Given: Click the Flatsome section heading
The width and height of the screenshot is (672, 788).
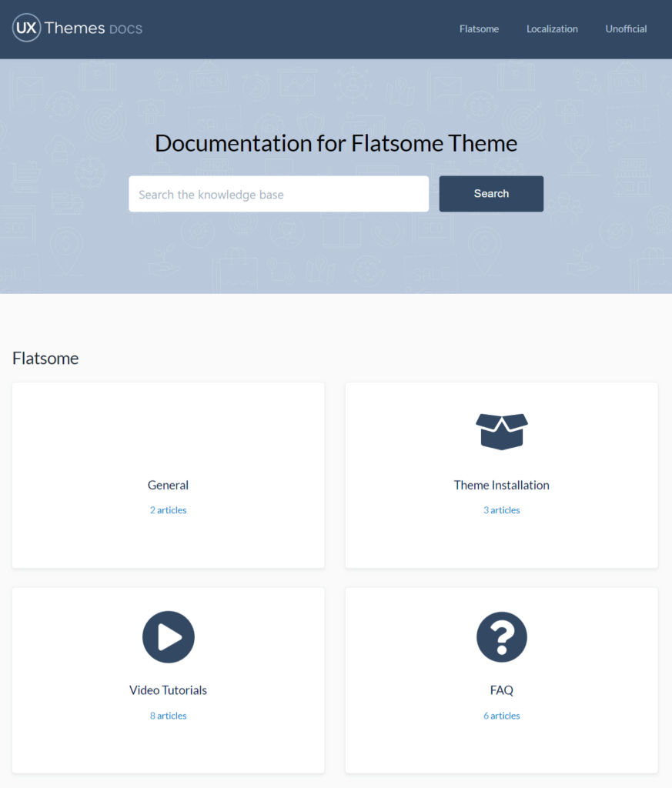Looking at the screenshot, I should click(45, 358).
